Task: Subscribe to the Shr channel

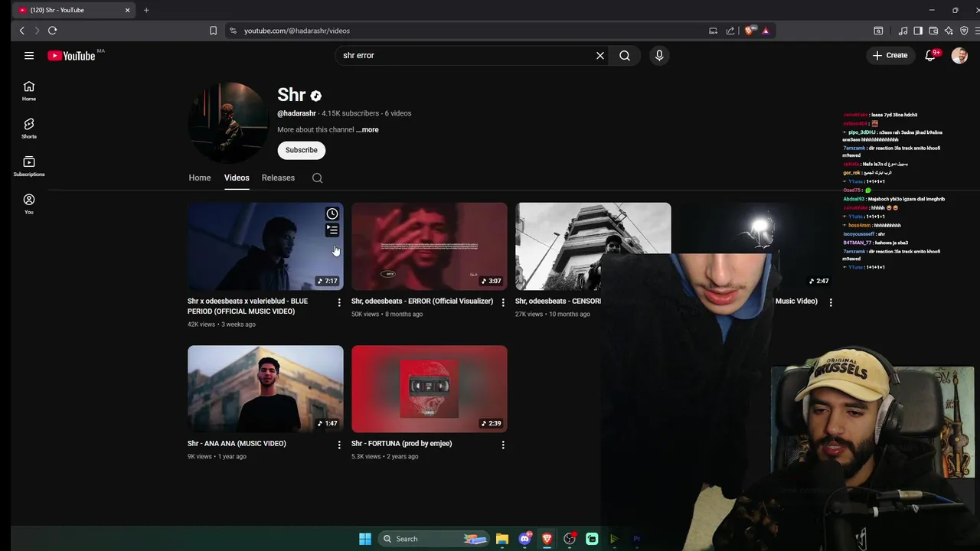Action: coord(302,150)
